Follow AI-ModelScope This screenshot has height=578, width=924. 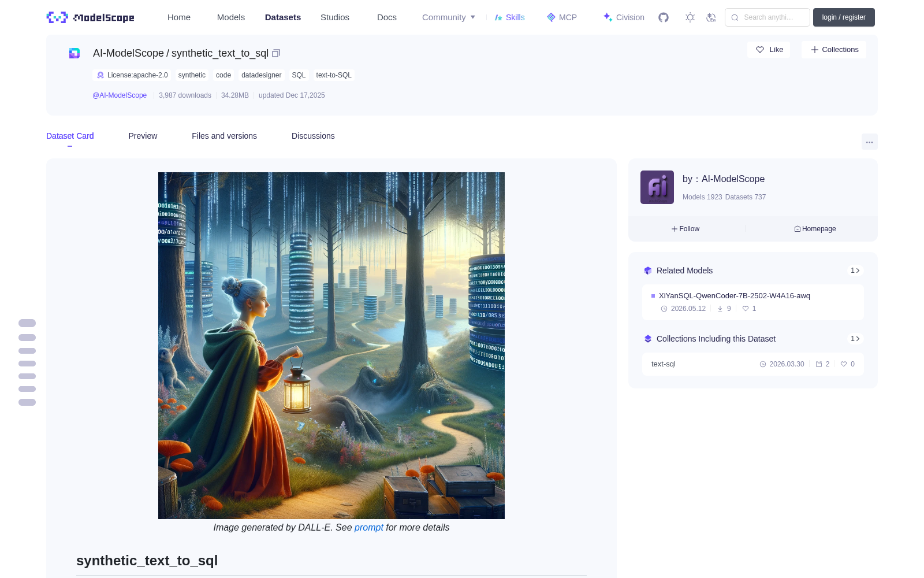pyautogui.click(x=685, y=229)
